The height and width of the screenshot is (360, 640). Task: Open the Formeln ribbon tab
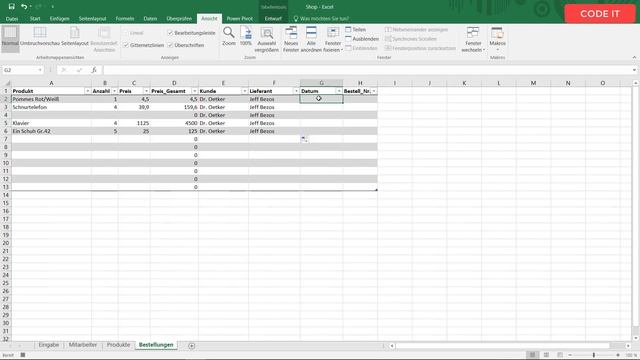125,19
